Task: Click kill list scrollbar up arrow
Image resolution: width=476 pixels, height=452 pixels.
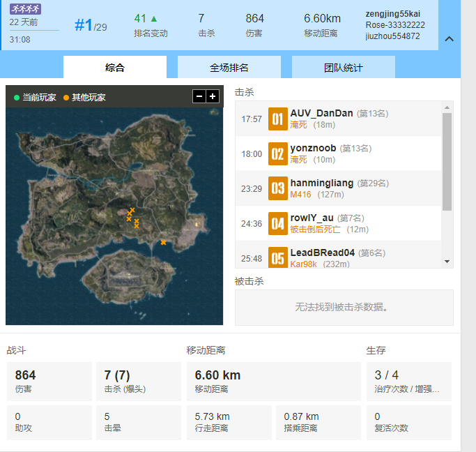Action: 447,107
